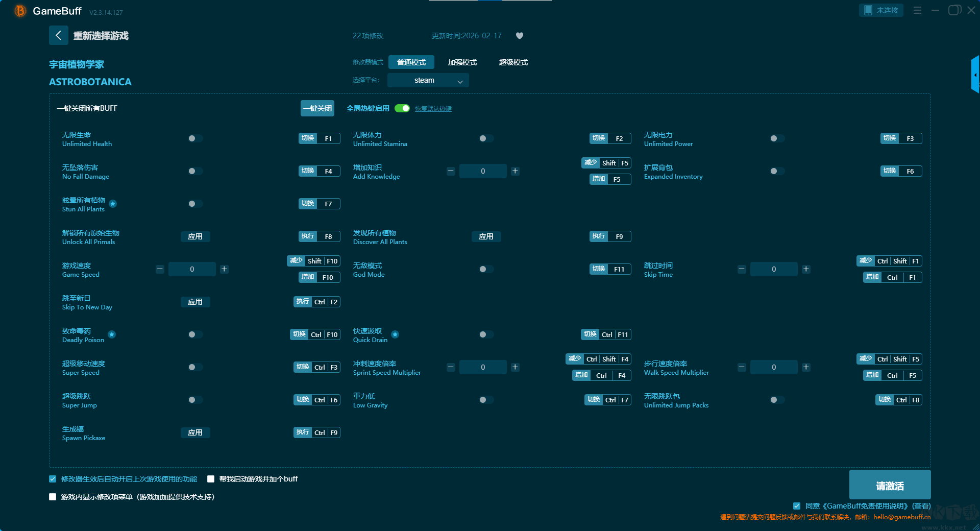Screen dimensions: 980x531
Task: Click the GameBuff logo icon
Action: pos(20,11)
